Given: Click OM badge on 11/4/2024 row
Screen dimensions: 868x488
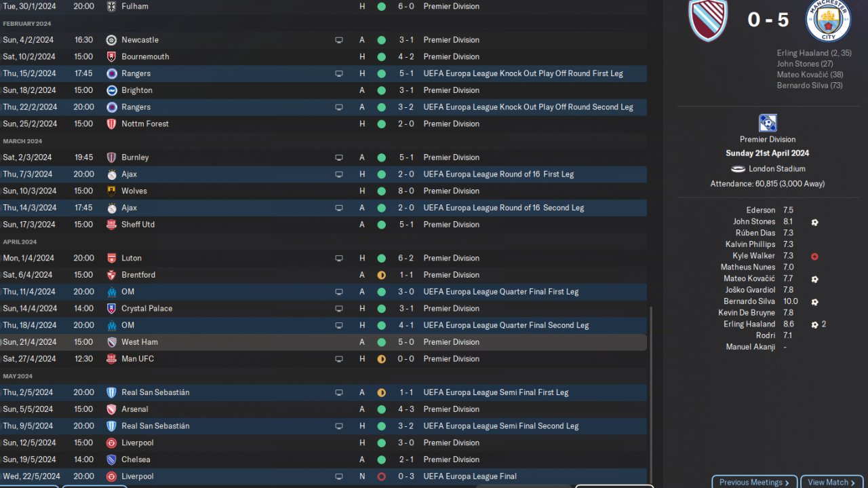Looking at the screenshot, I should click(112, 292).
